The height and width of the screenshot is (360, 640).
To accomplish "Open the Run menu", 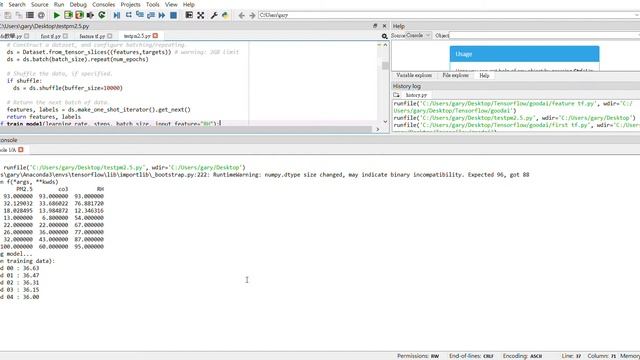I will click(x=59, y=4).
